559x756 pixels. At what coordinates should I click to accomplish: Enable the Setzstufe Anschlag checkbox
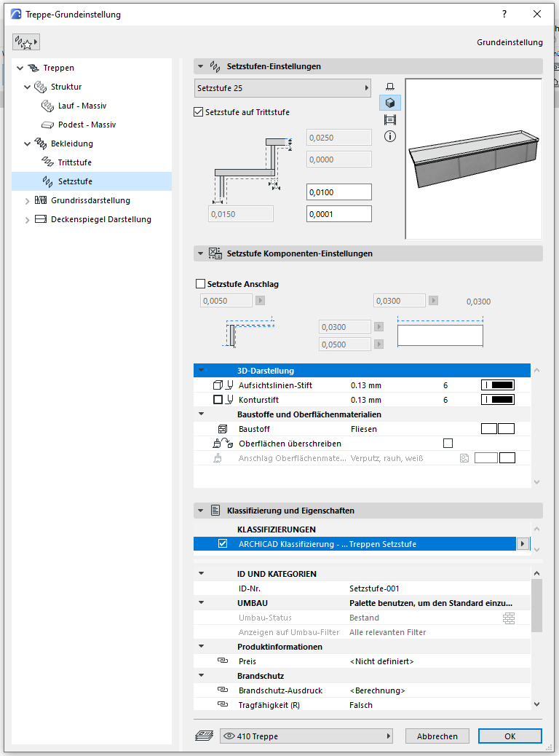coord(201,284)
